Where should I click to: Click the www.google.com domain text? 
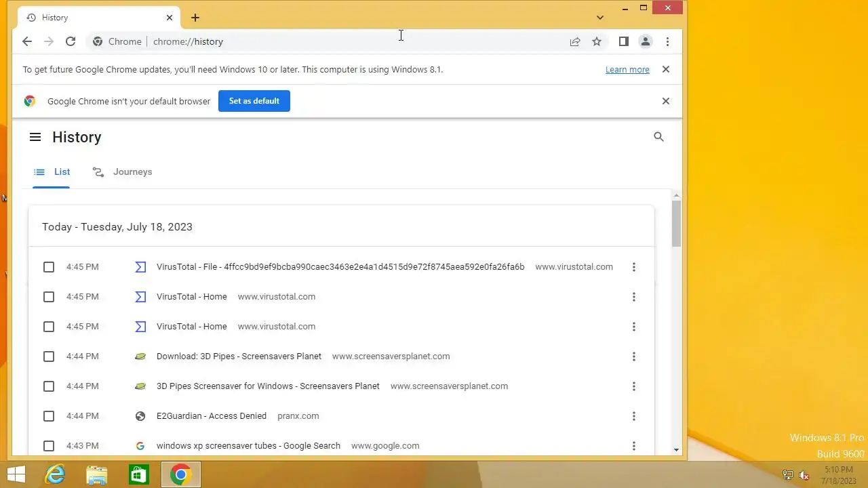pyautogui.click(x=385, y=446)
